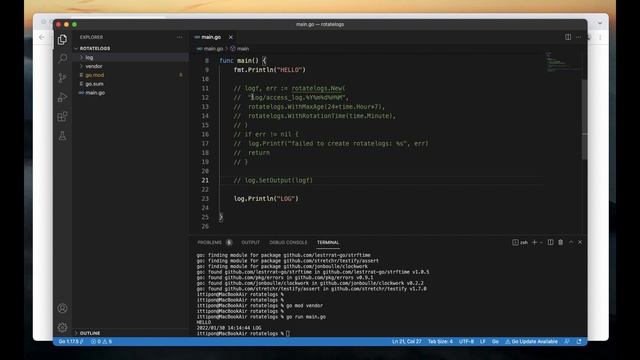Open the Source Control view

coord(62,78)
